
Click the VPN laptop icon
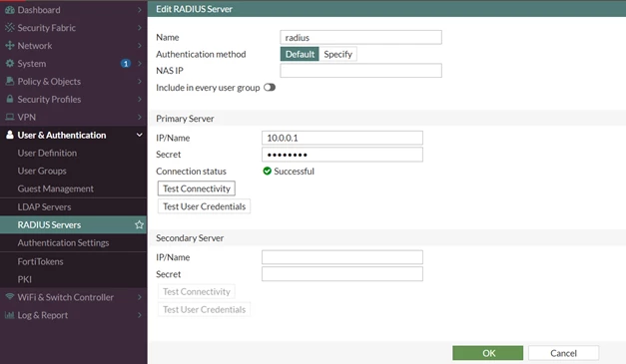pos(10,117)
